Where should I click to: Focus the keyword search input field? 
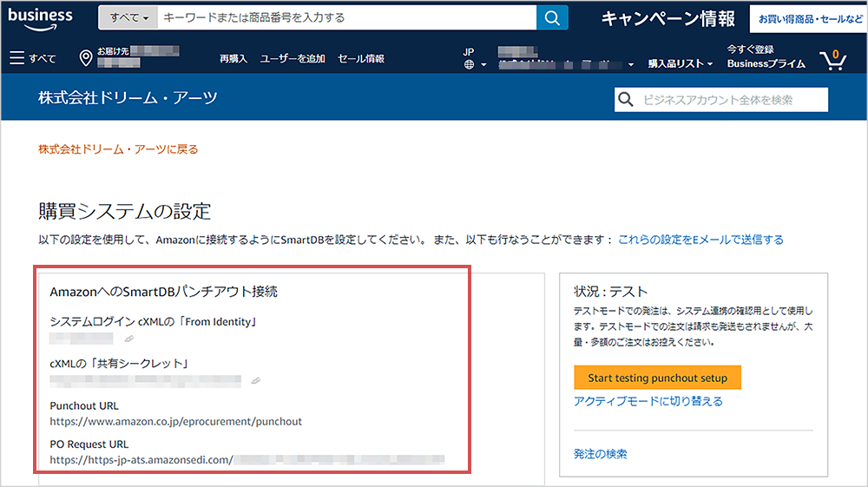(x=347, y=17)
